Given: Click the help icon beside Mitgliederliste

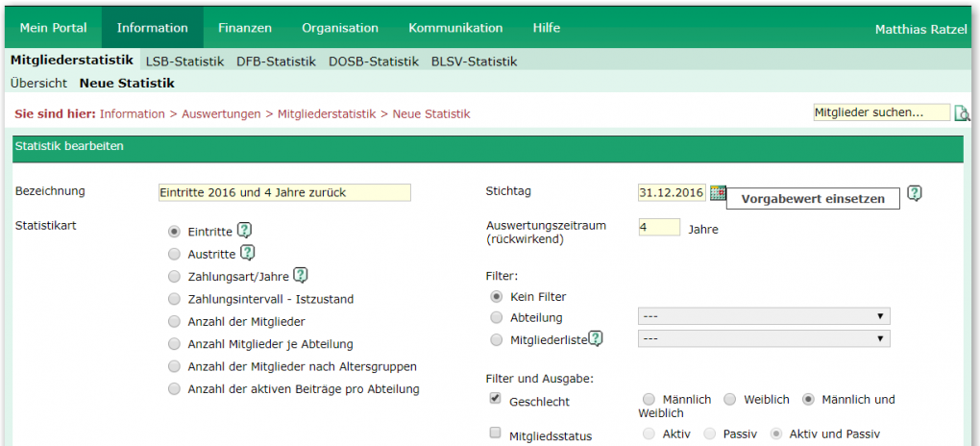Looking at the screenshot, I should point(597,338).
